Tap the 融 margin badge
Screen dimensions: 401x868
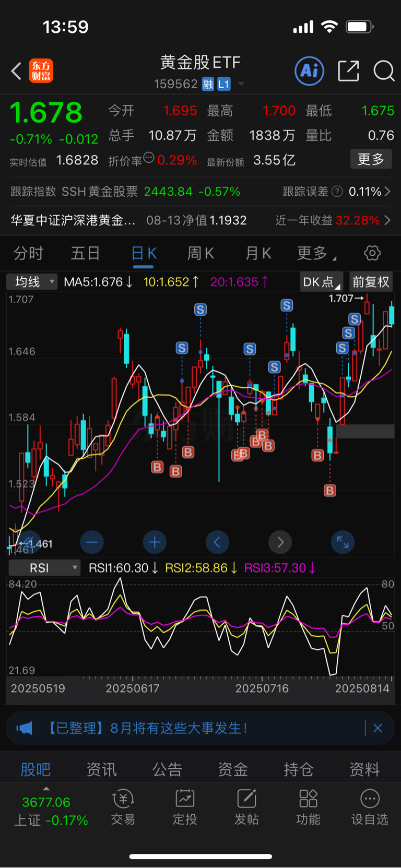pyautogui.click(x=208, y=84)
